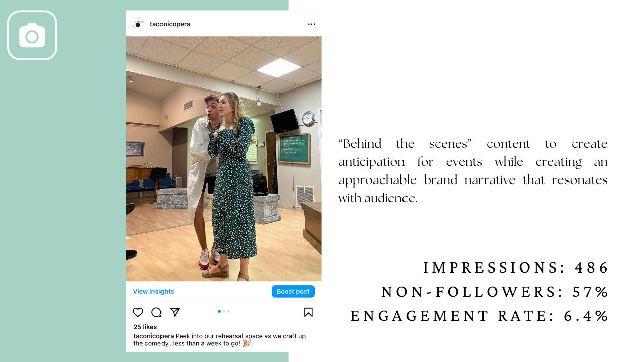
Task: Share the post with the paper plane icon
Action: (175, 312)
